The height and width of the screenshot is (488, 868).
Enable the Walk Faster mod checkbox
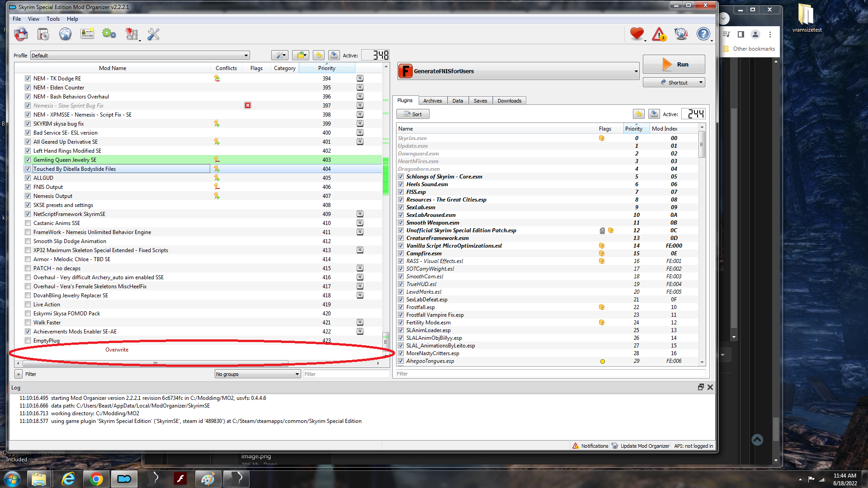click(28, 323)
